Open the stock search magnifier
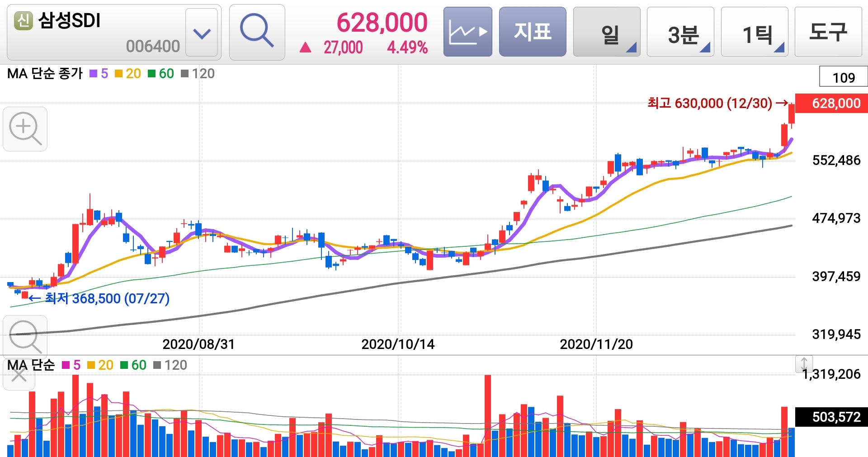Image resolution: width=868 pixels, height=457 pixels. coord(257,32)
